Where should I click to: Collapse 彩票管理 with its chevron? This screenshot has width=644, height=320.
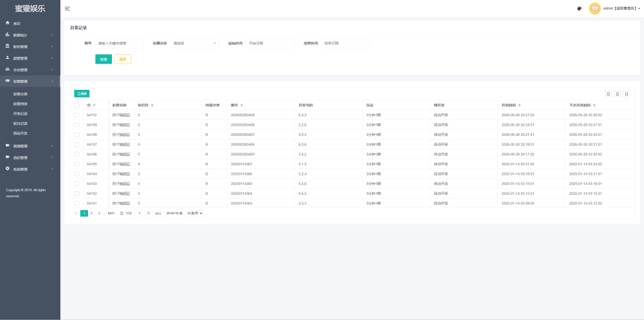click(52, 81)
